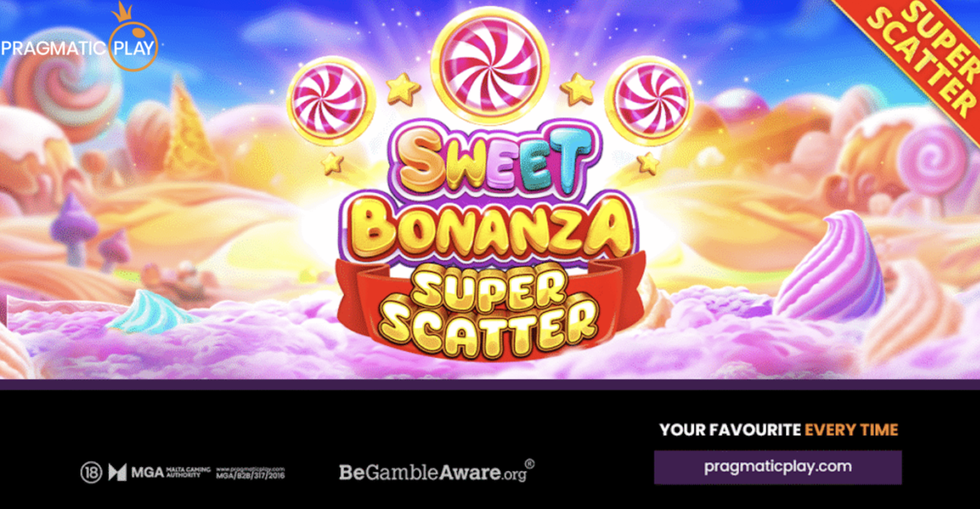This screenshot has height=509, width=980.
Task: Click the Pragmatic Play logo
Action: pos(78,37)
